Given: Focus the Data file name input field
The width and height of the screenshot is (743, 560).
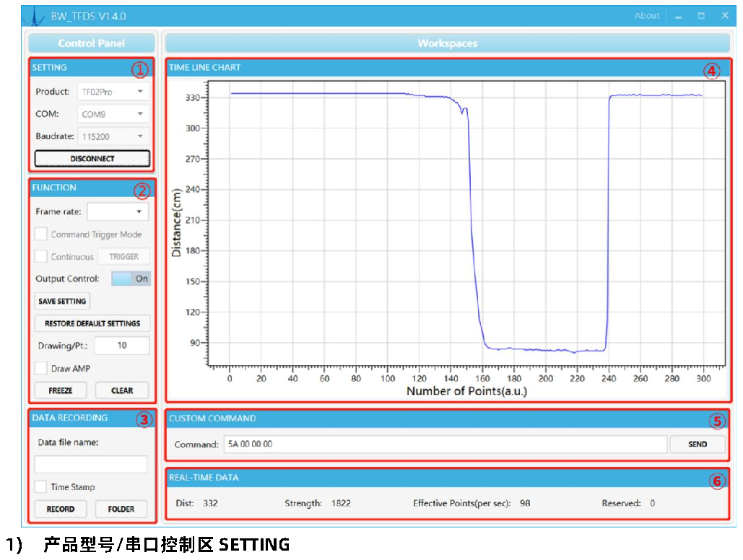Looking at the screenshot, I should coord(91,464).
